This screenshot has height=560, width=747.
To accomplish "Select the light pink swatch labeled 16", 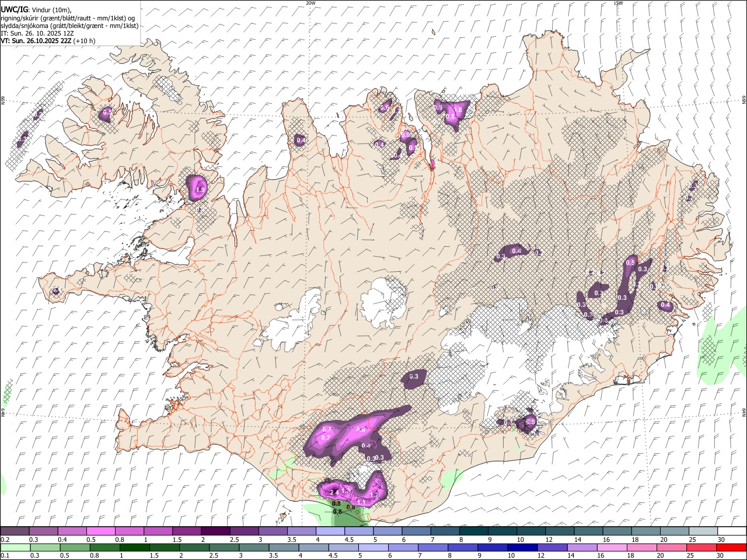I will coord(611,547).
